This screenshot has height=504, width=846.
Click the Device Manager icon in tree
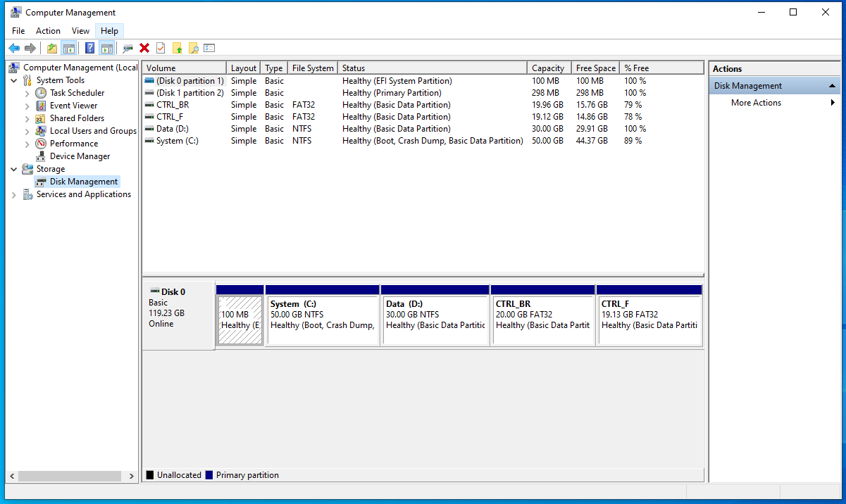[x=42, y=156]
